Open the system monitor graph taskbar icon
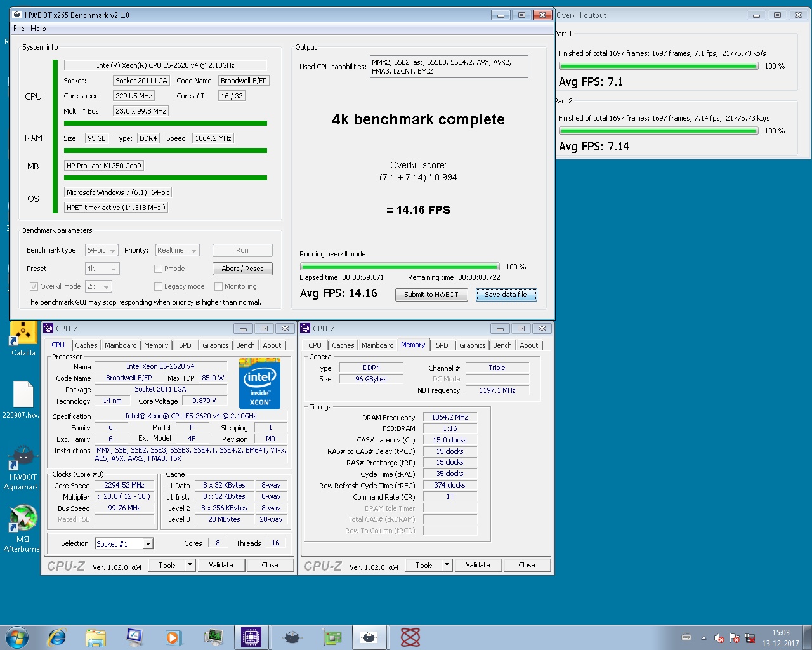Viewport: 812px width, 650px height. tap(213, 637)
